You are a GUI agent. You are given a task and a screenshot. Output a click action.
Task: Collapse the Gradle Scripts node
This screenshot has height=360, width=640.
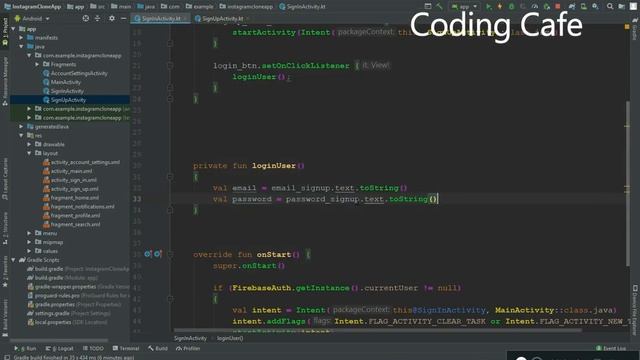13,260
